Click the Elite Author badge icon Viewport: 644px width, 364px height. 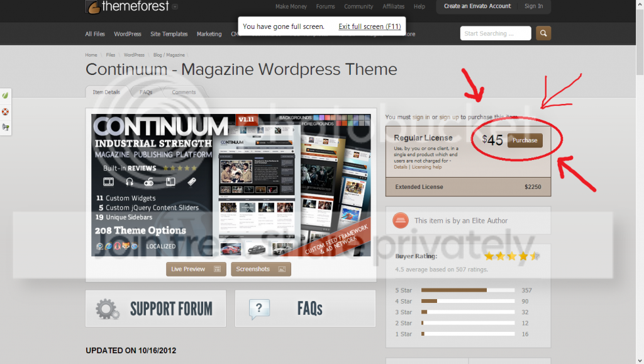coord(401,220)
